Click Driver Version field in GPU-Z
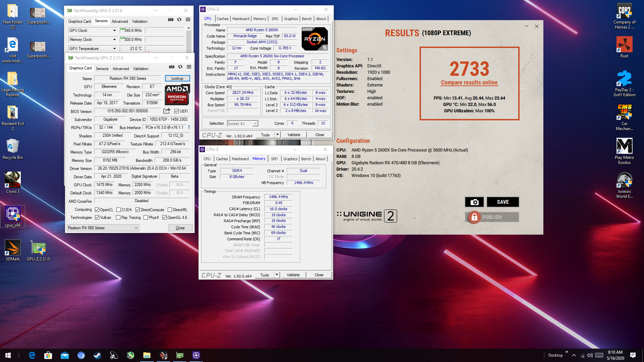The height and width of the screenshot is (362, 644). click(142, 168)
